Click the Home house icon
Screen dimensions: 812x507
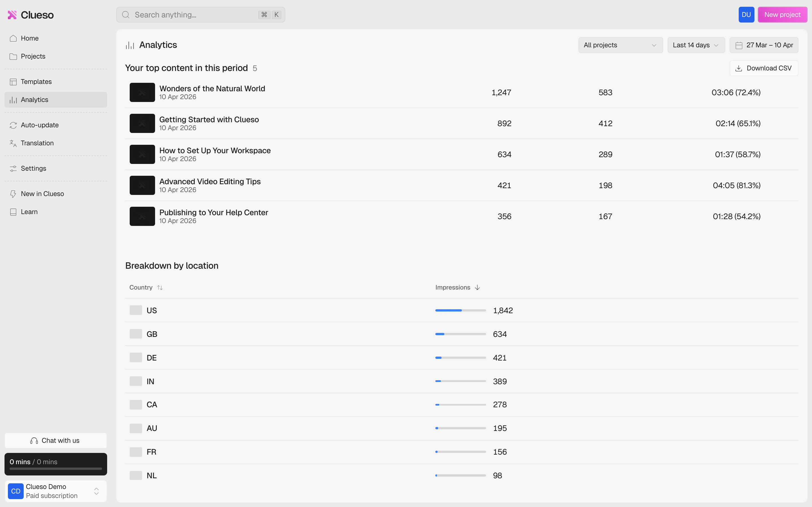(13, 38)
